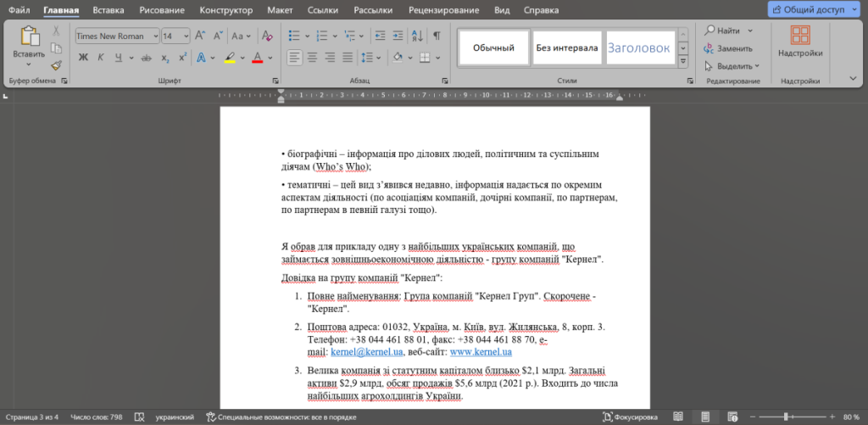Open the www.kernel.ua website link
The height and width of the screenshot is (425, 868).
click(x=481, y=352)
